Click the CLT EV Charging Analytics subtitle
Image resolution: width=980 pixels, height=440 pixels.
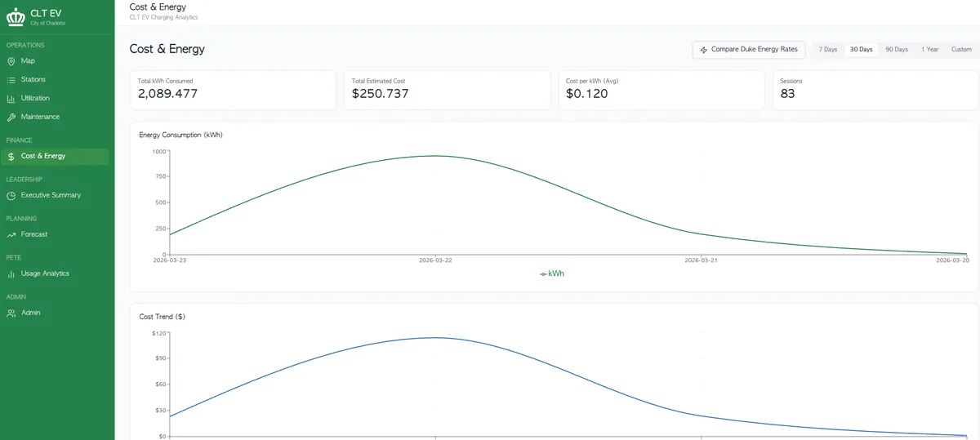(x=163, y=17)
